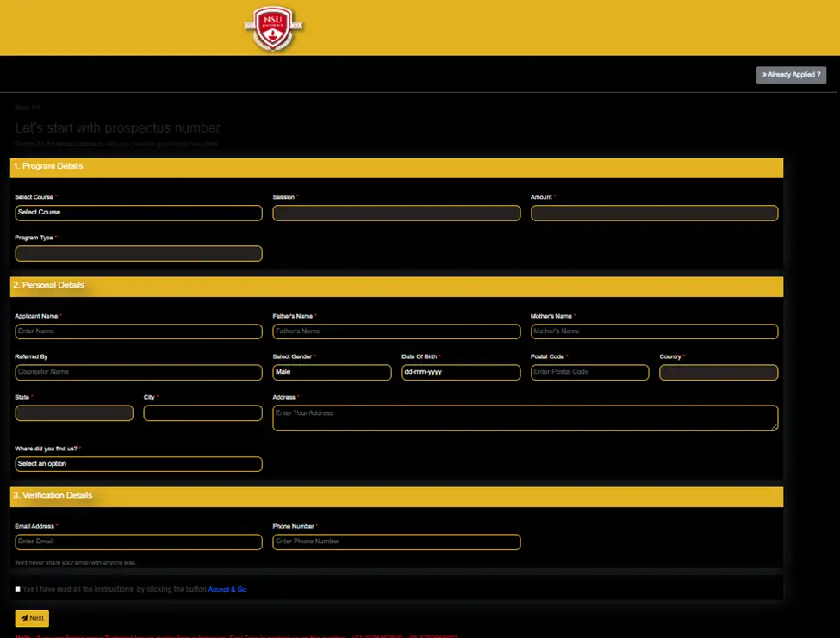Open the 'Where did you find us?' dropdown
This screenshot has width=840, height=638.
coord(139,463)
